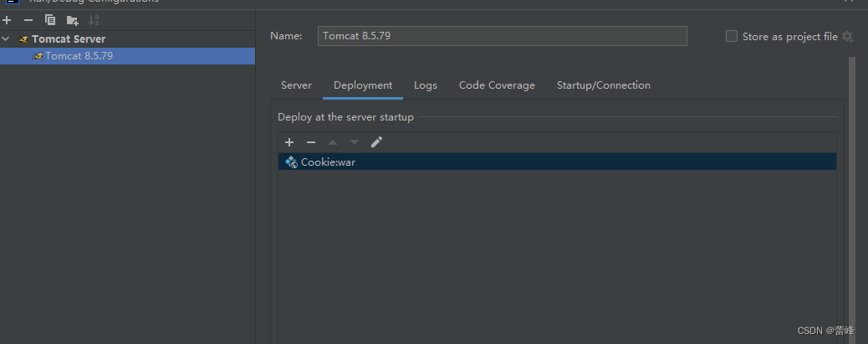The height and width of the screenshot is (344, 868).
Task: Open the Code Coverage tab
Action: 497,85
